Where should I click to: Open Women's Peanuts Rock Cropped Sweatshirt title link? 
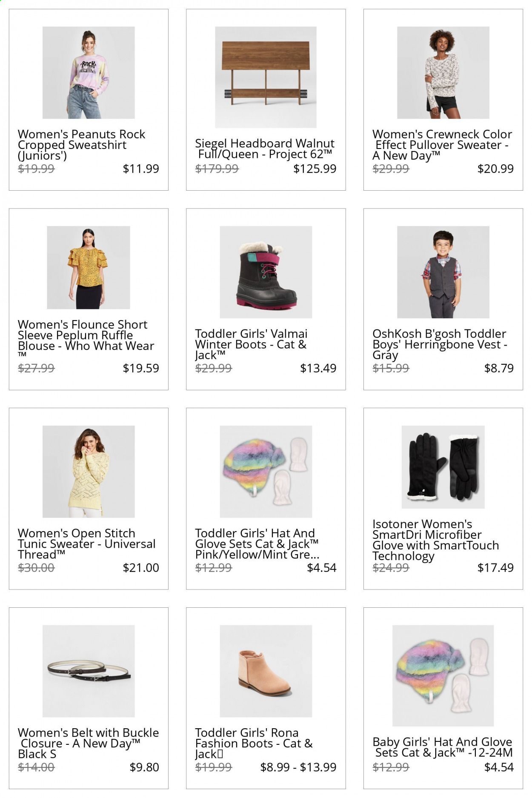pos(81,145)
